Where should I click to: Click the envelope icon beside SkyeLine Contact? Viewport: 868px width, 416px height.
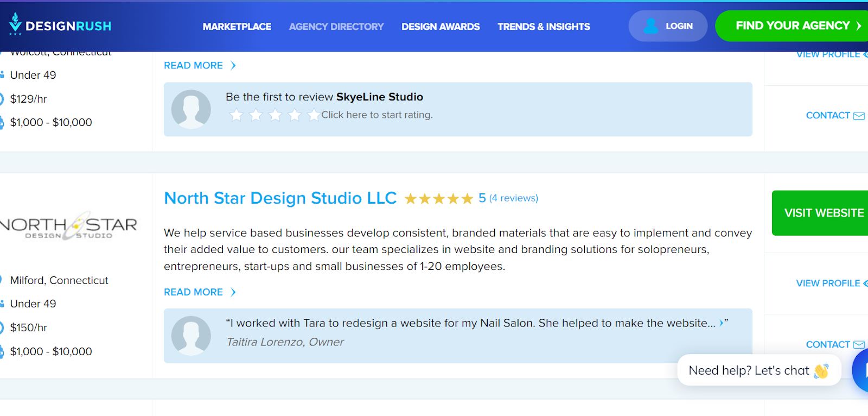point(859,116)
